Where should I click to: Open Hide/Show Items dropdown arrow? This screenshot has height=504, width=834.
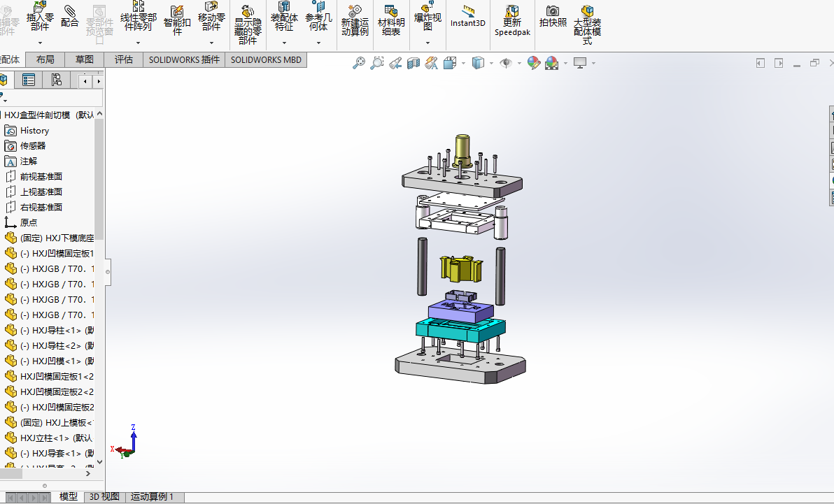[x=519, y=64]
